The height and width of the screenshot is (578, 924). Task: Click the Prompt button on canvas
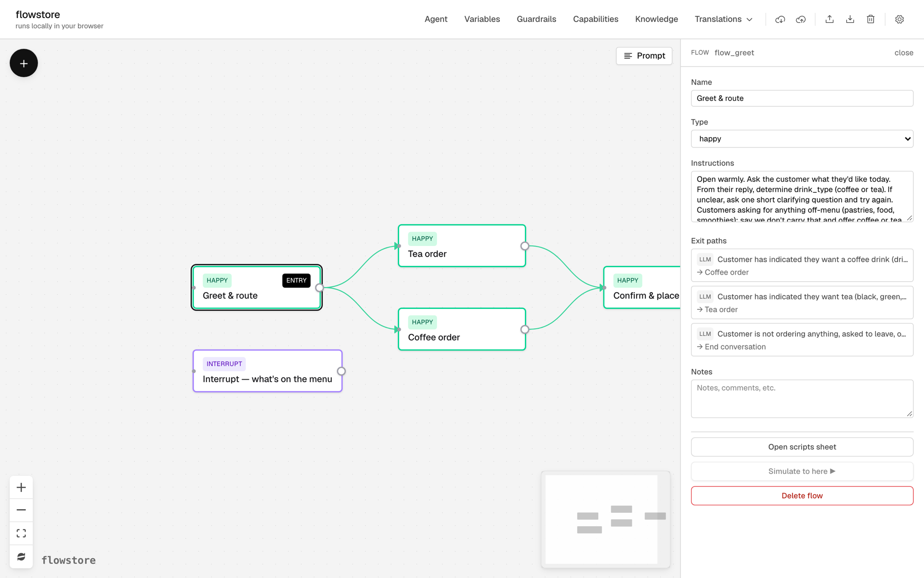tap(644, 55)
